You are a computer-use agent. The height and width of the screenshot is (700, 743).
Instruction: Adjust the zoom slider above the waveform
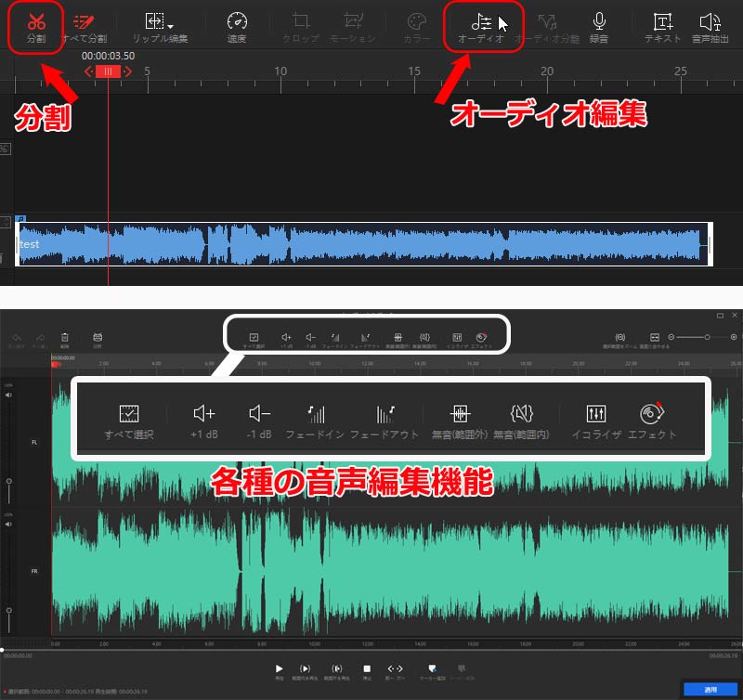click(708, 337)
